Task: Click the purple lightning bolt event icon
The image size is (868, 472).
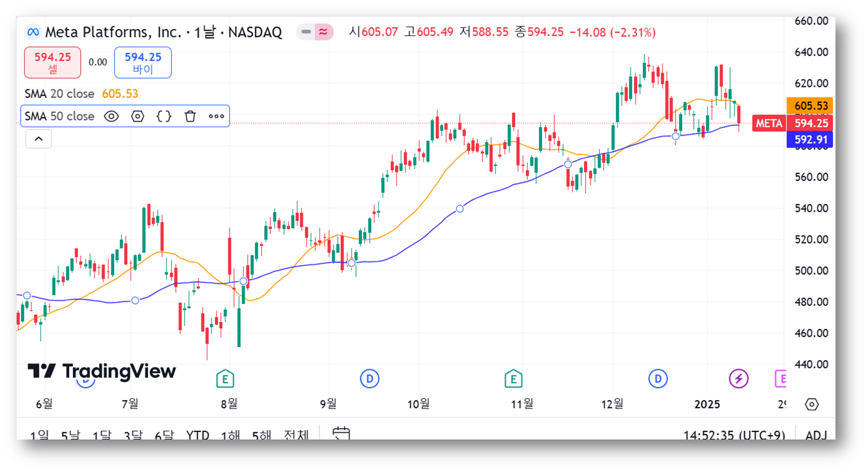Action: pos(738,379)
